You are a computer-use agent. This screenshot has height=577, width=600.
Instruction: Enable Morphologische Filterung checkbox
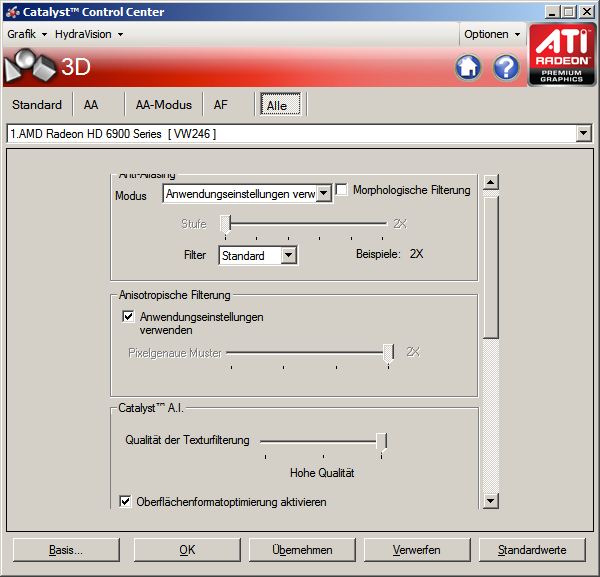[341, 189]
